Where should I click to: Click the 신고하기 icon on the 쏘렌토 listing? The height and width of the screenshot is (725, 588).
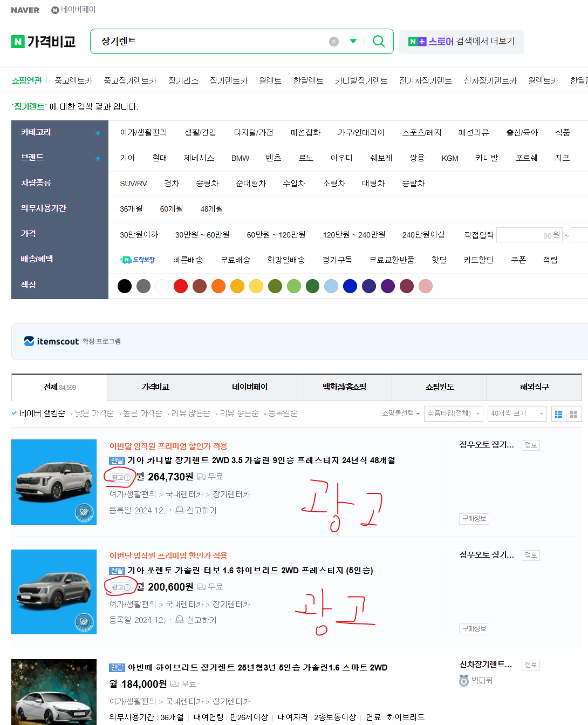coord(180,620)
